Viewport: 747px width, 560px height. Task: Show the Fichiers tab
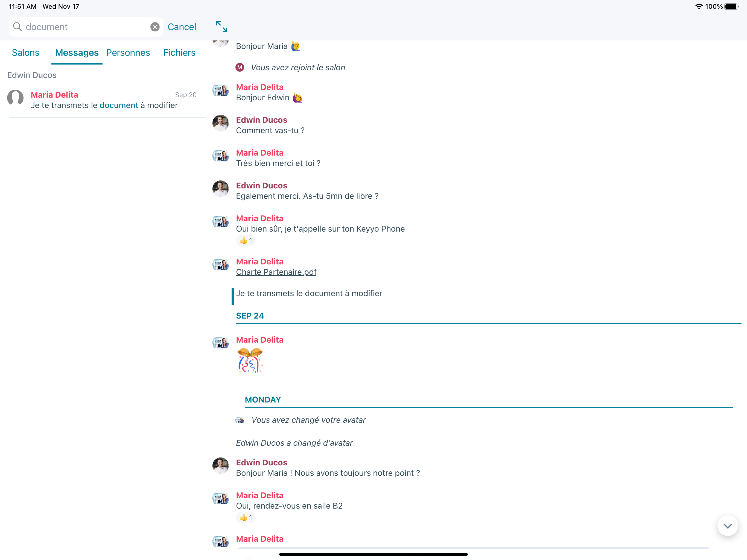pos(179,53)
